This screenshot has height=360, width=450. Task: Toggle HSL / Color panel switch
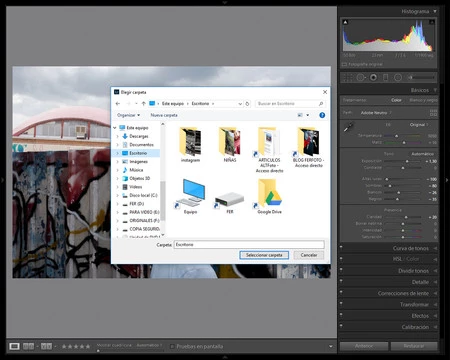point(341,258)
